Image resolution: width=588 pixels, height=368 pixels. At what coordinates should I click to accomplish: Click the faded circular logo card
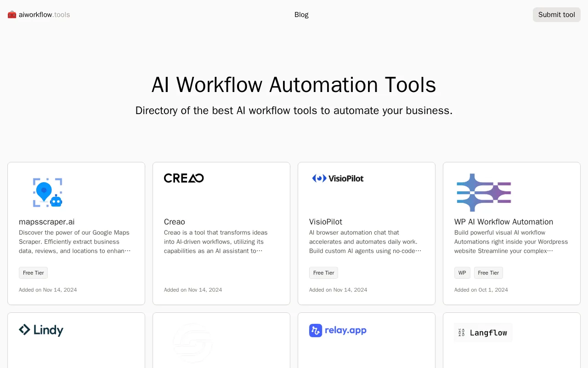pos(192,342)
